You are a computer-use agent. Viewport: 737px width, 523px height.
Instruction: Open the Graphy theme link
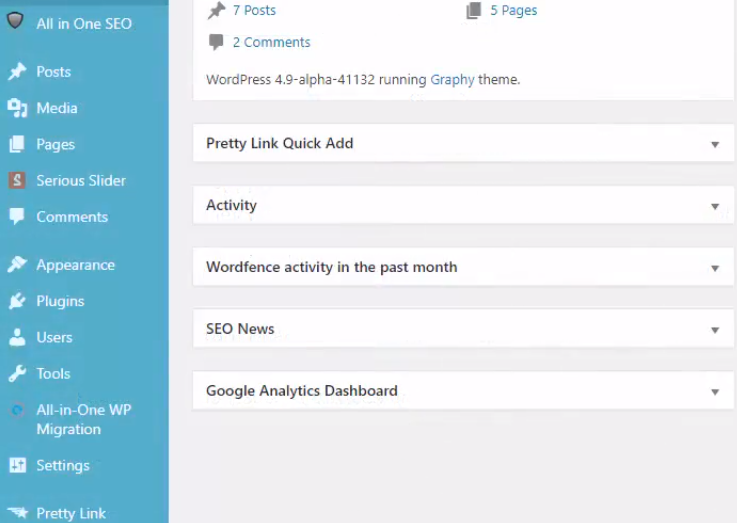pos(453,79)
